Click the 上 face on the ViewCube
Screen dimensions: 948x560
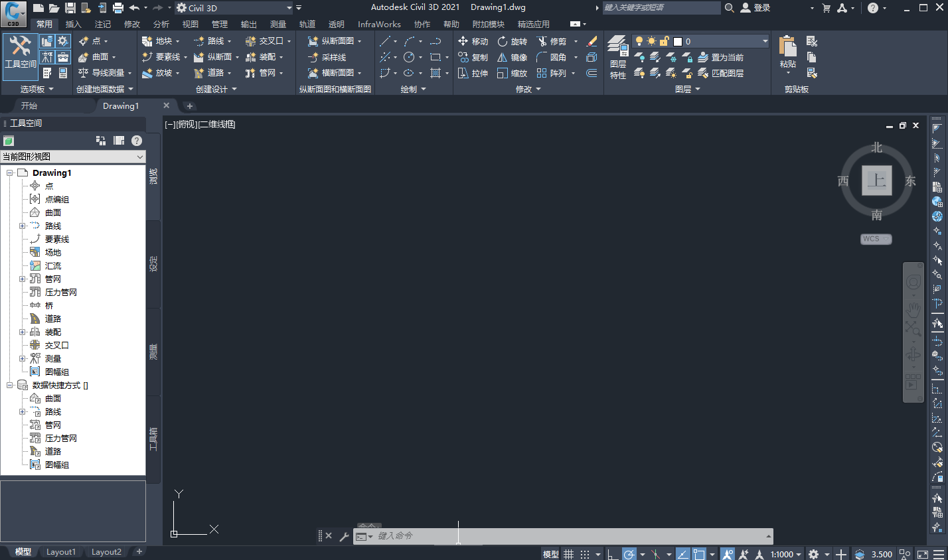pos(876,181)
